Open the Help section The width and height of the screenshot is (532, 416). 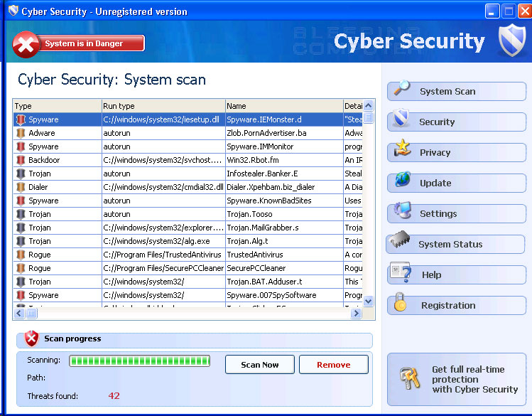[456, 274]
